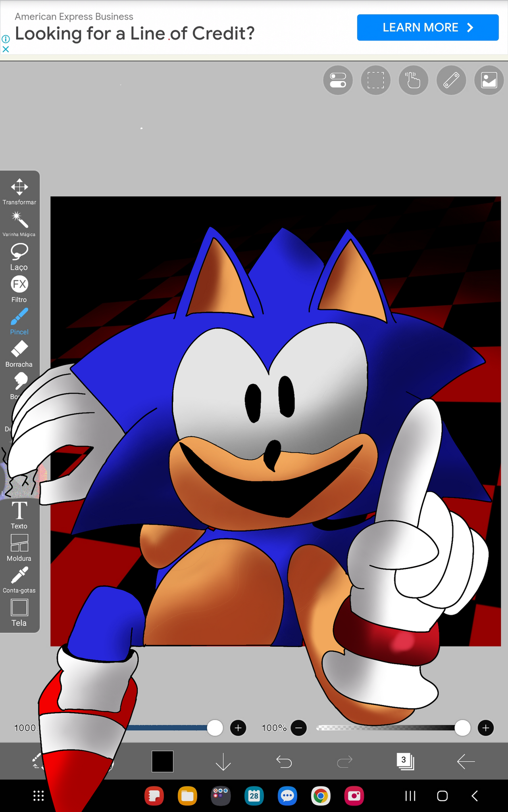508x812 pixels.
Task: Increase opacity with plus button
Action: click(486, 728)
